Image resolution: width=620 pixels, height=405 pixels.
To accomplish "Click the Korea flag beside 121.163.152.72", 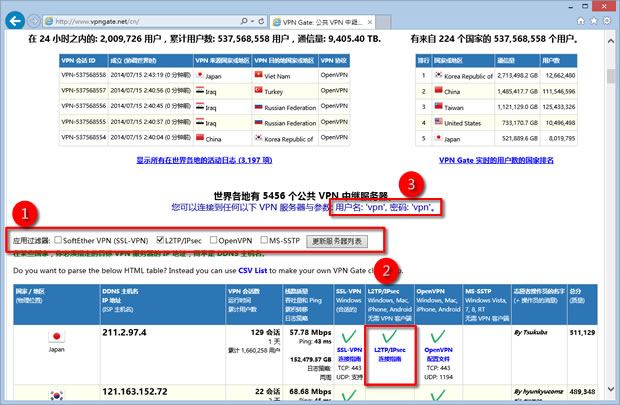I will [57, 395].
